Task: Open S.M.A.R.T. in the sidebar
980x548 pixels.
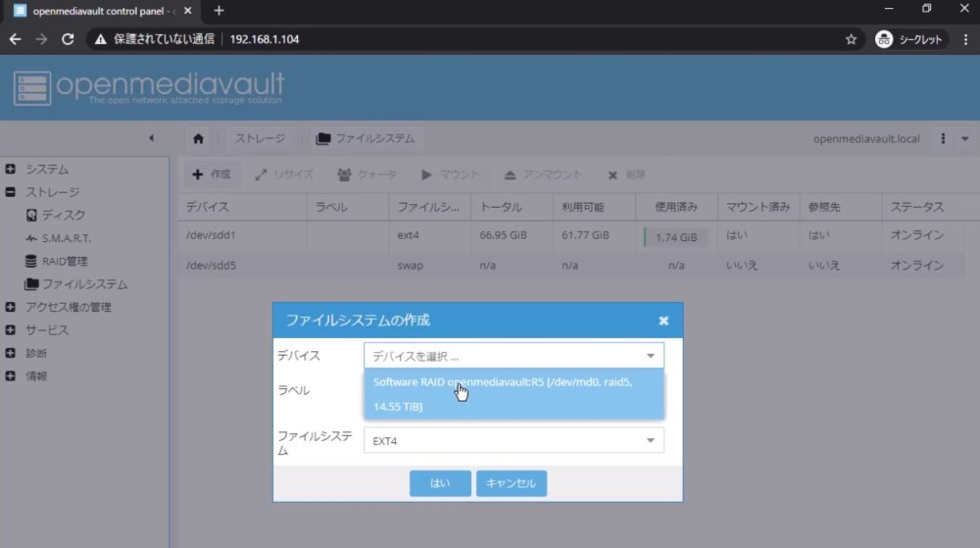Action: click(65, 238)
